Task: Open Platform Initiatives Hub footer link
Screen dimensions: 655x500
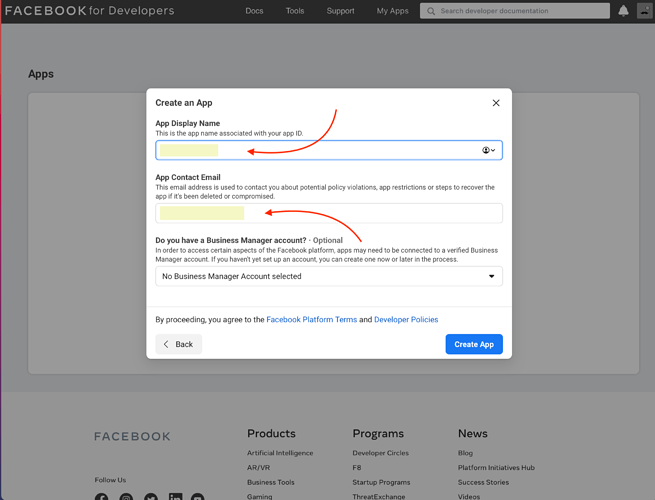Action: (x=496, y=468)
